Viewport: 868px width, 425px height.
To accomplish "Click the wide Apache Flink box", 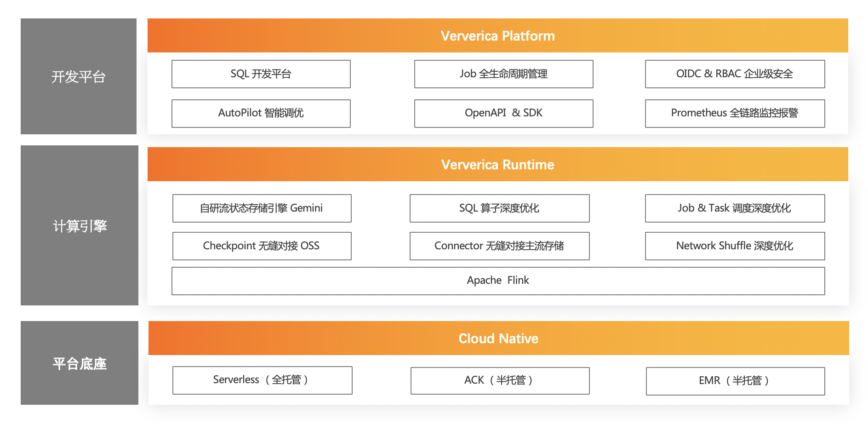I will pos(498,281).
